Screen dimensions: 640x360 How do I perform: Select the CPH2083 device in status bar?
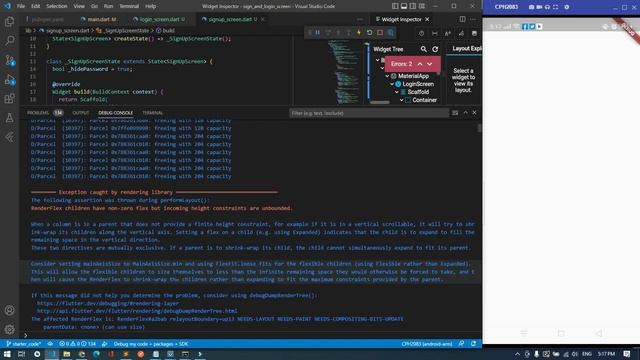click(427, 344)
